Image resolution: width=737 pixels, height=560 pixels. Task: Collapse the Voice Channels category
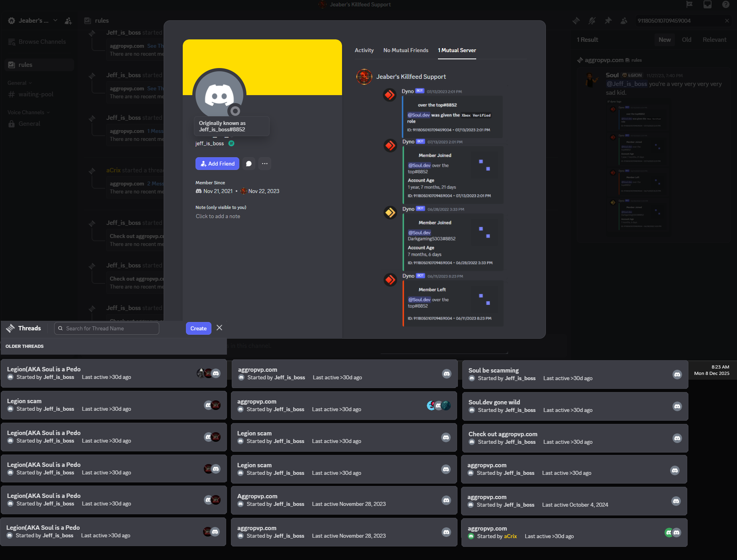(29, 112)
